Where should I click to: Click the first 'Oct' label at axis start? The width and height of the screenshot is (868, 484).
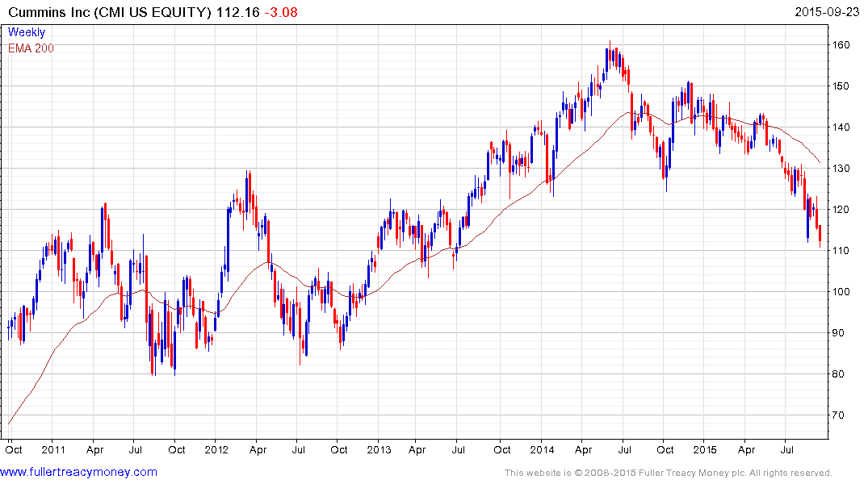[x=14, y=449]
